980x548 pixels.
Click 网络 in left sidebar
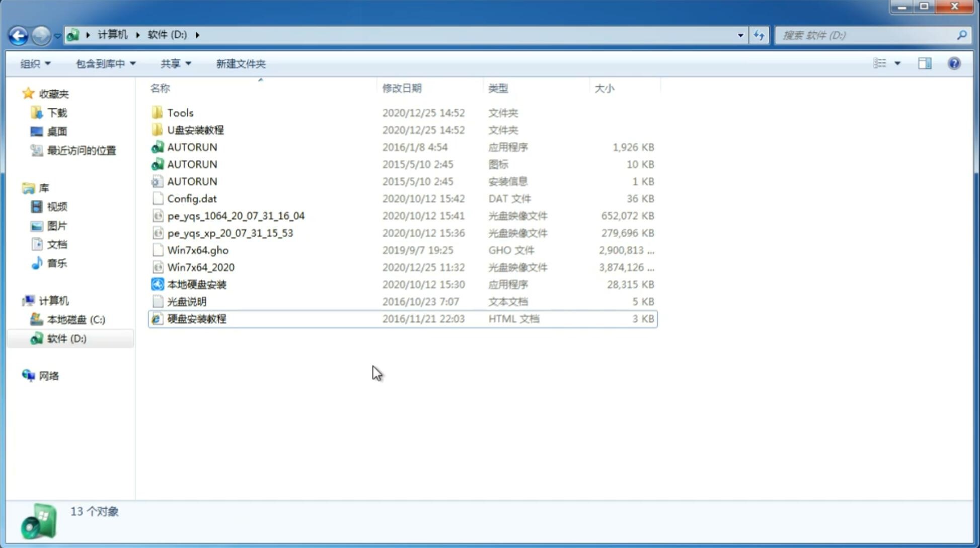tap(49, 375)
